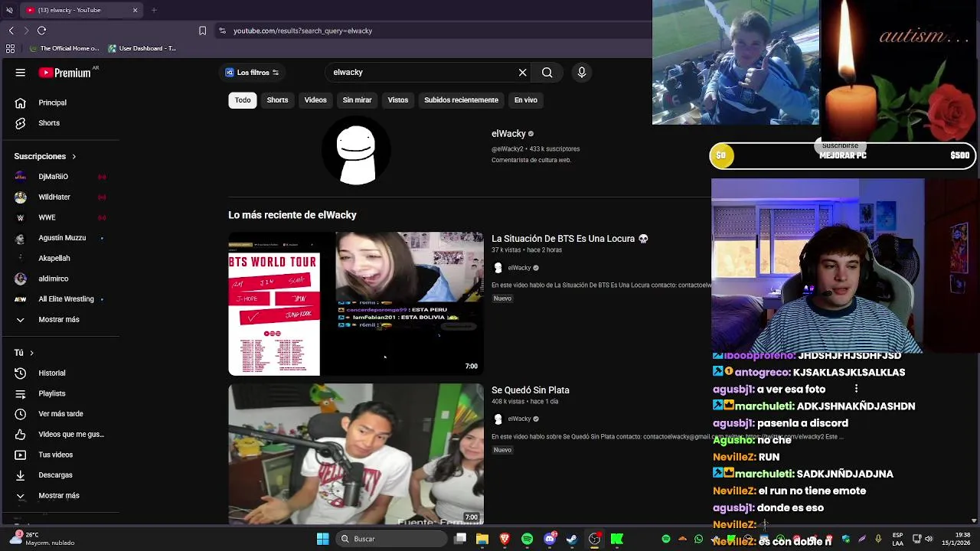Open La Situación De BTS video title
The height and width of the screenshot is (551, 980).
click(x=570, y=239)
